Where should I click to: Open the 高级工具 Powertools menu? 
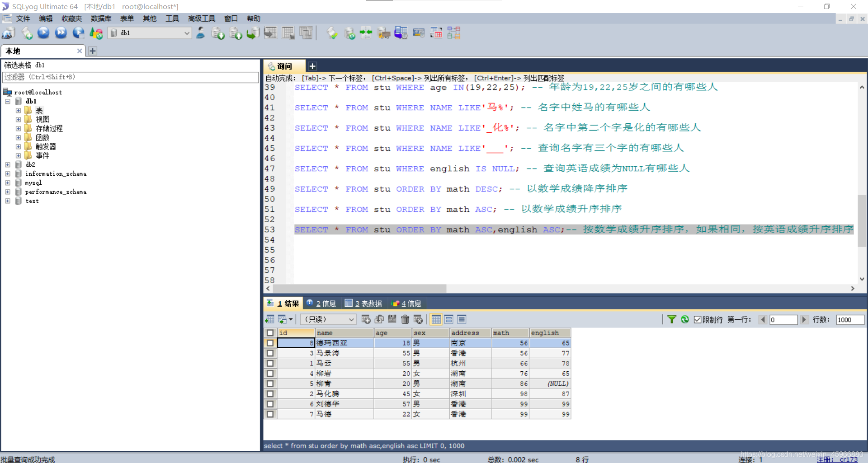[x=201, y=19]
